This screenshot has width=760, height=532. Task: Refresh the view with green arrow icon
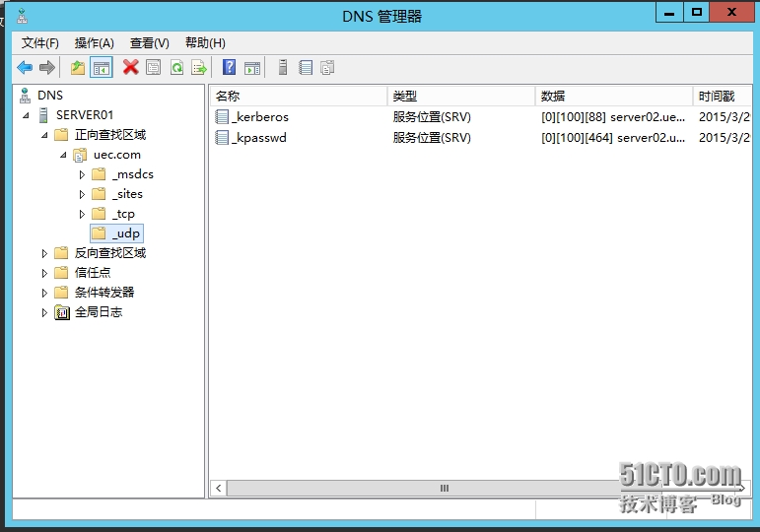(x=176, y=67)
